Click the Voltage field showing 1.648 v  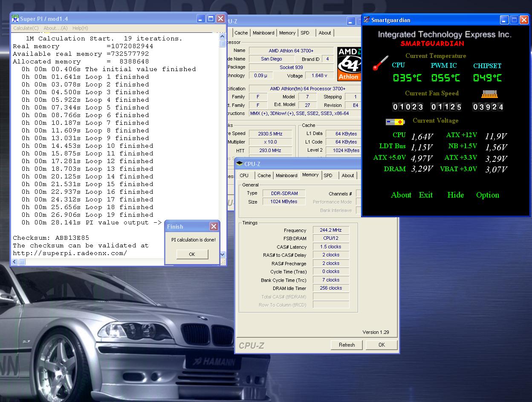(x=319, y=75)
